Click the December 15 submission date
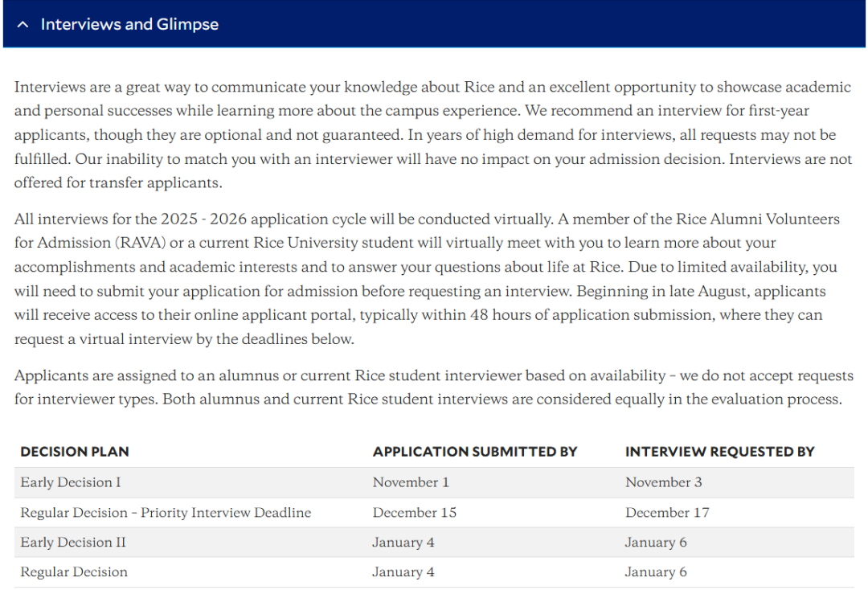868x590 pixels. coord(415,513)
